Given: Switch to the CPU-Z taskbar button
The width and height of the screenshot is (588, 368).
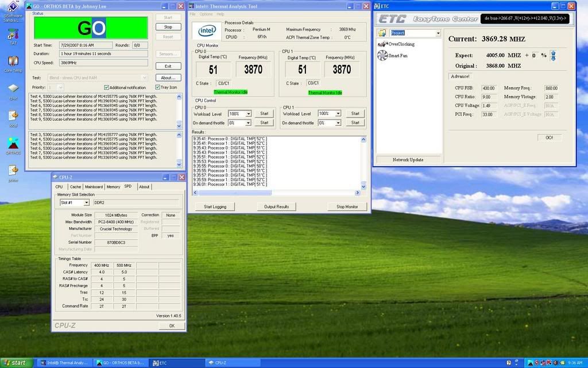Looking at the screenshot, I should pyautogui.click(x=233, y=363).
